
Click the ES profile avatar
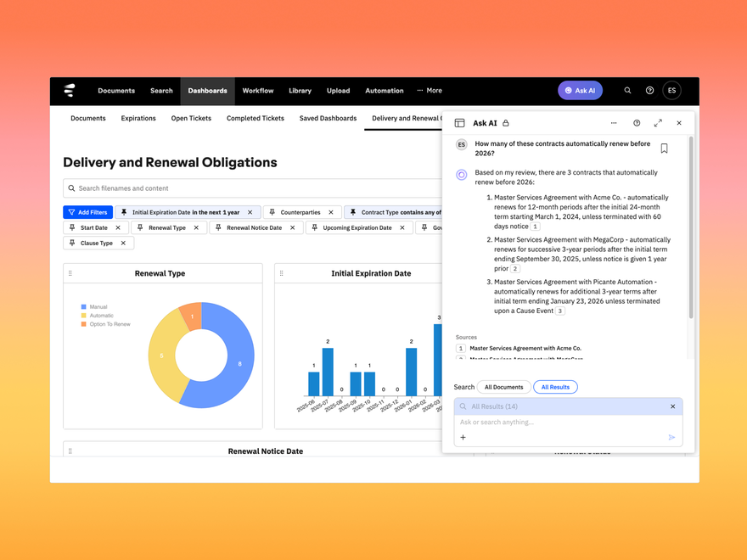tap(671, 91)
